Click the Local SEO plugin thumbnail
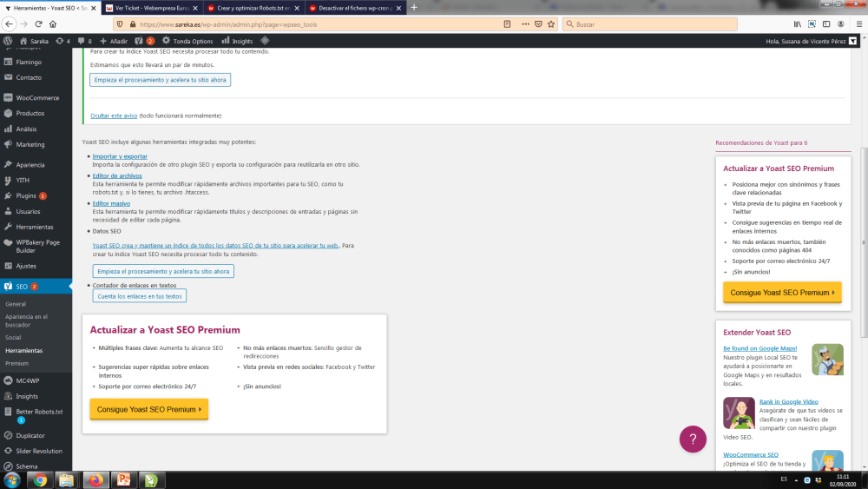 click(x=827, y=360)
